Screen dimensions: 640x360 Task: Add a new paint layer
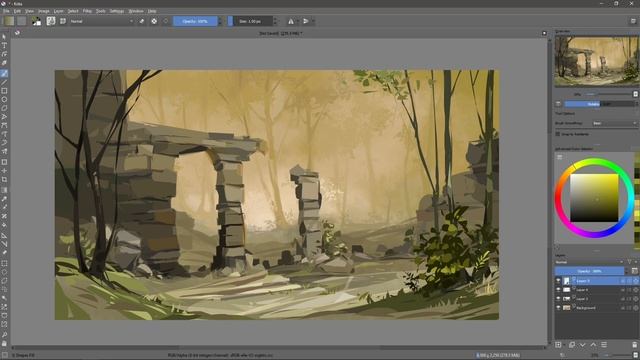click(558, 345)
